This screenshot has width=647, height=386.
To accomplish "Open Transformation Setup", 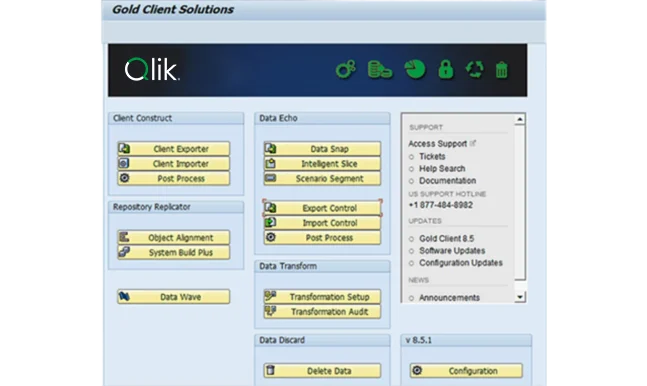I will click(x=322, y=297).
